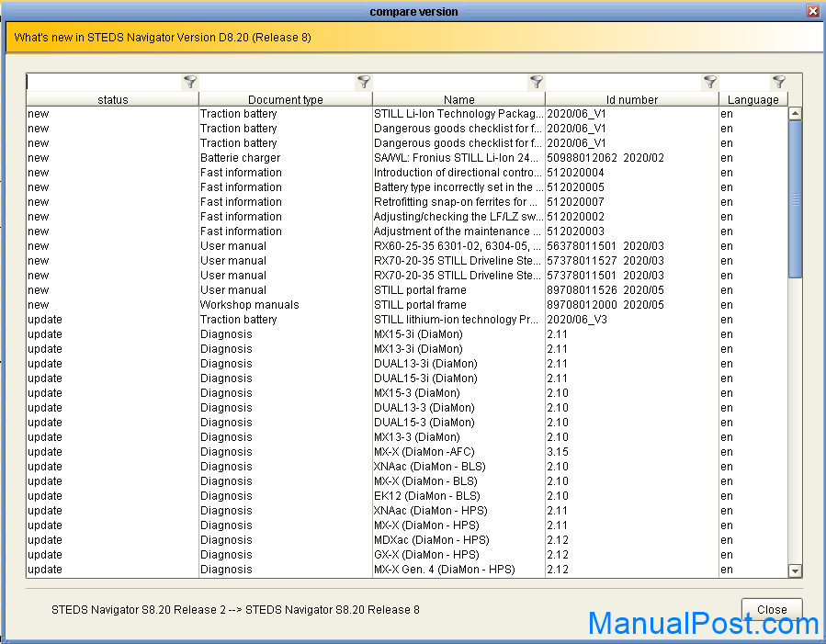
Task: Click the filter funnel icon above Id number
Action: click(710, 82)
